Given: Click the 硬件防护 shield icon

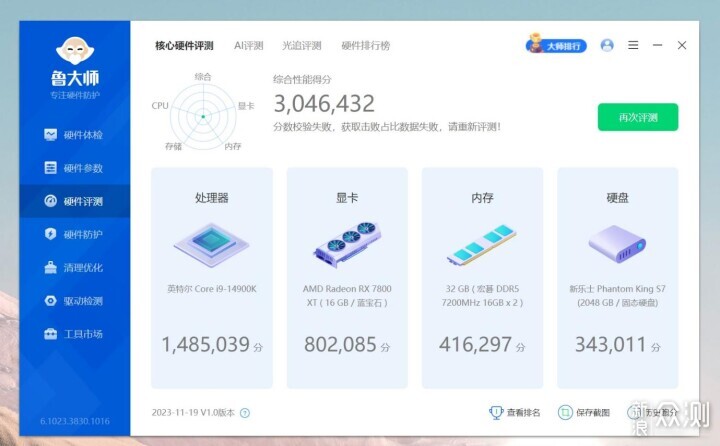Looking at the screenshot, I should coord(51,234).
